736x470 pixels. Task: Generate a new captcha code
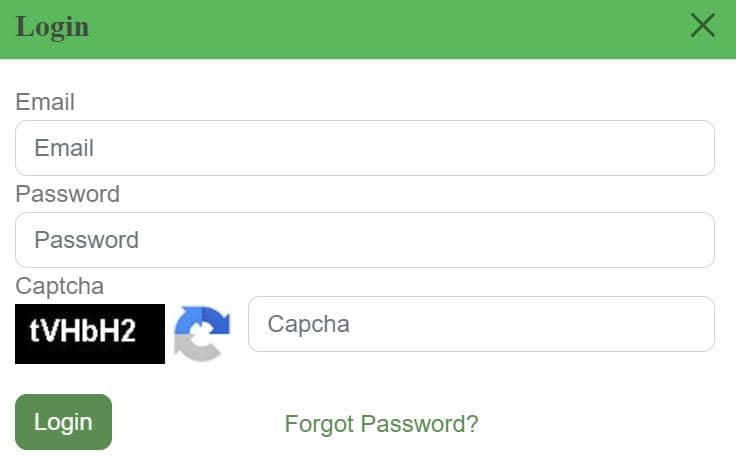tap(202, 333)
